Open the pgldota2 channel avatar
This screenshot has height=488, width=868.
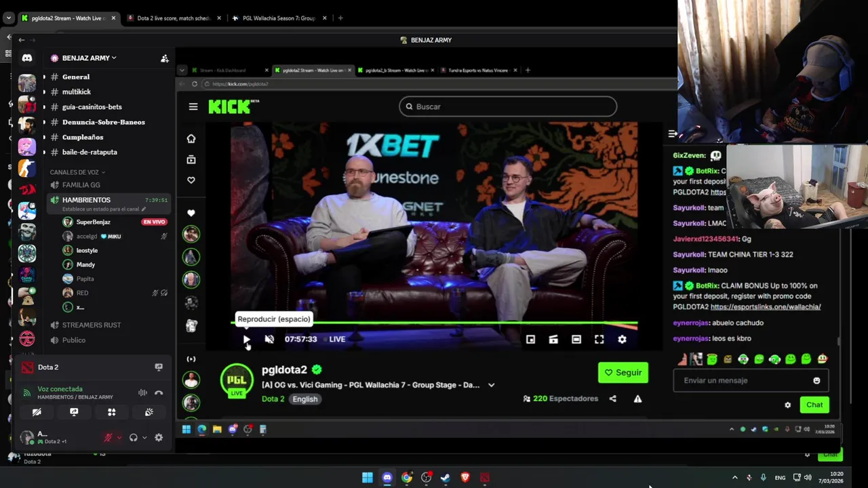[237, 380]
